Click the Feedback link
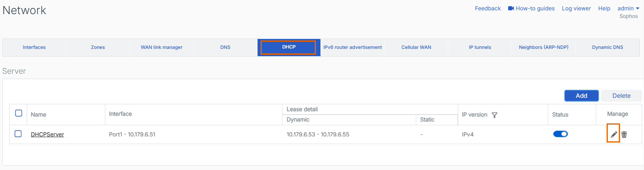This screenshot has width=644, height=170. coord(488,8)
